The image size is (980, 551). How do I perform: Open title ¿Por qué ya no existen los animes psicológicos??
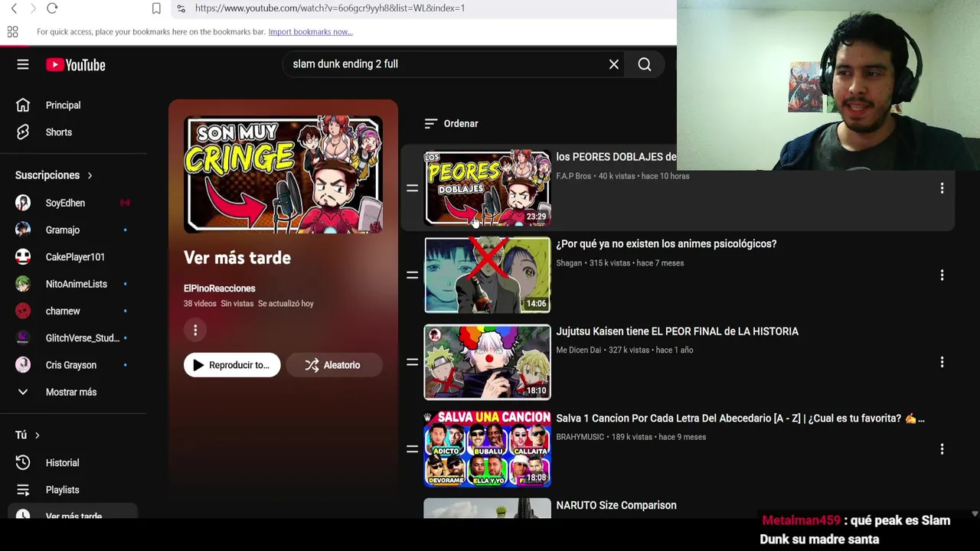tap(666, 244)
